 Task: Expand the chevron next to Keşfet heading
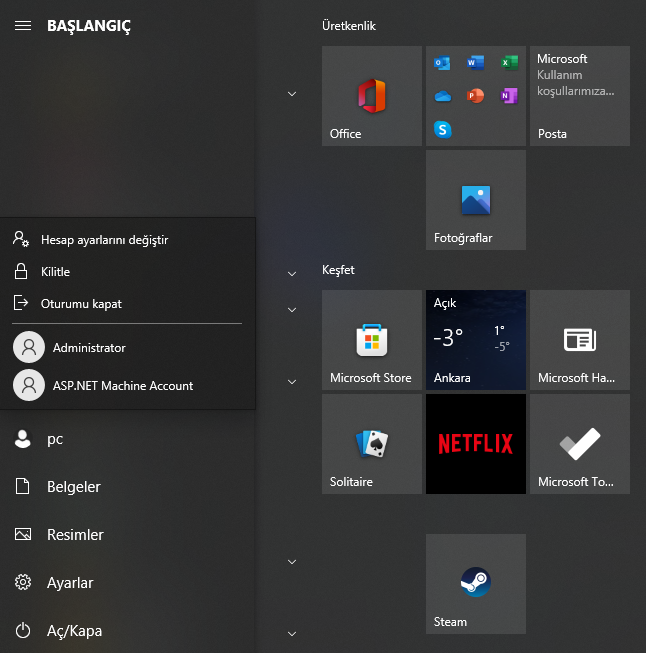[292, 274]
